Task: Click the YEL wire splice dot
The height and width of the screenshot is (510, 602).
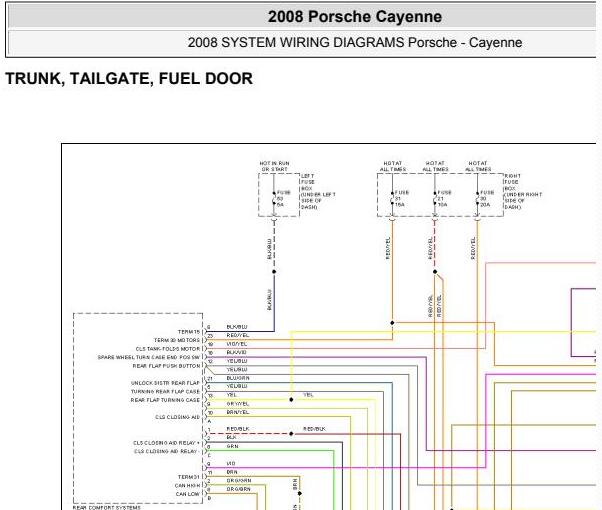Action: 291,400
